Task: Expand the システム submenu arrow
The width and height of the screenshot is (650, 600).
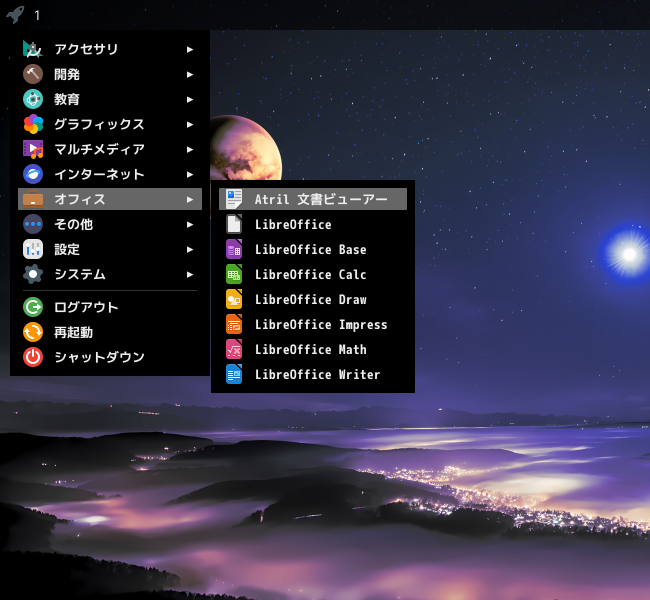Action: (190, 274)
